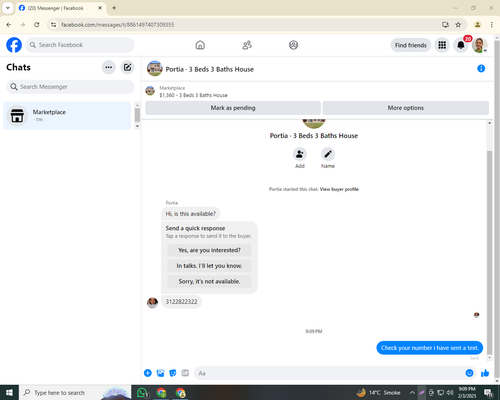Click Portia's avatar beside the phone number
Image resolution: width=500 pixels, height=400 pixels.
pyautogui.click(x=152, y=303)
